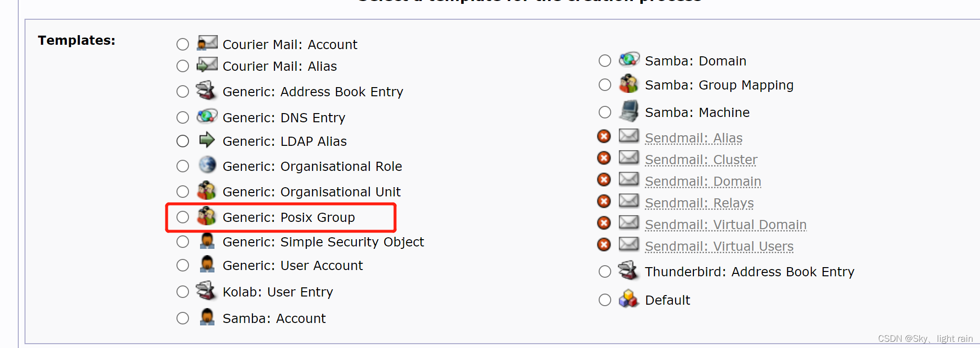This screenshot has height=348, width=980.
Task: Click the red error icon beside Sendmail: Alias
Action: point(604,136)
